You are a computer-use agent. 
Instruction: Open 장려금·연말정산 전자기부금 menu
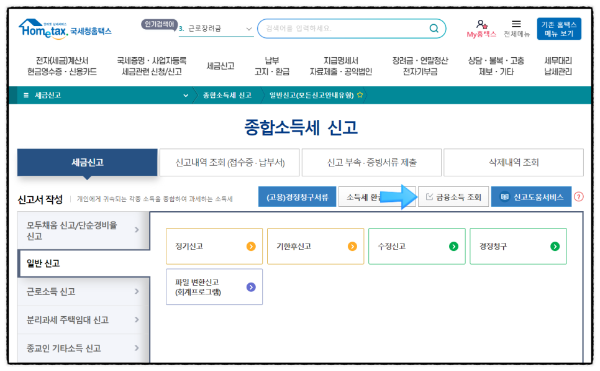coord(420,66)
